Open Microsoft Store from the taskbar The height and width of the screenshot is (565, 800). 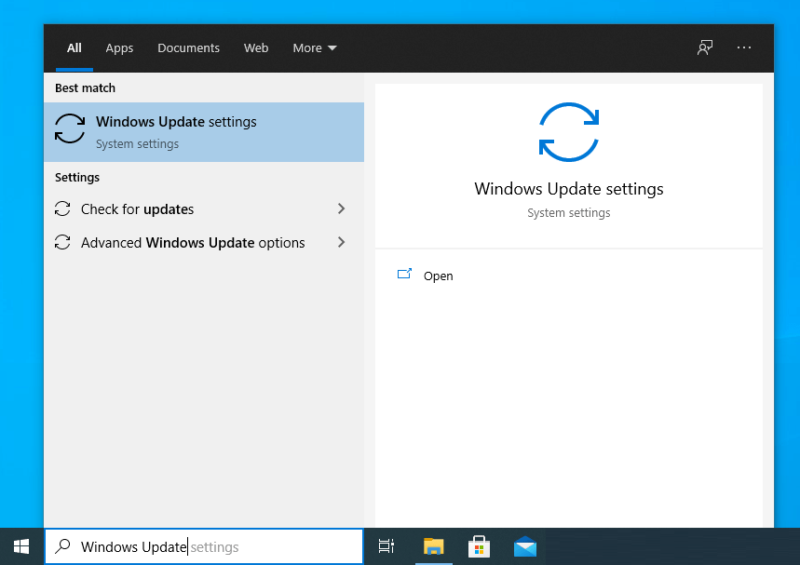click(x=479, y=547)
